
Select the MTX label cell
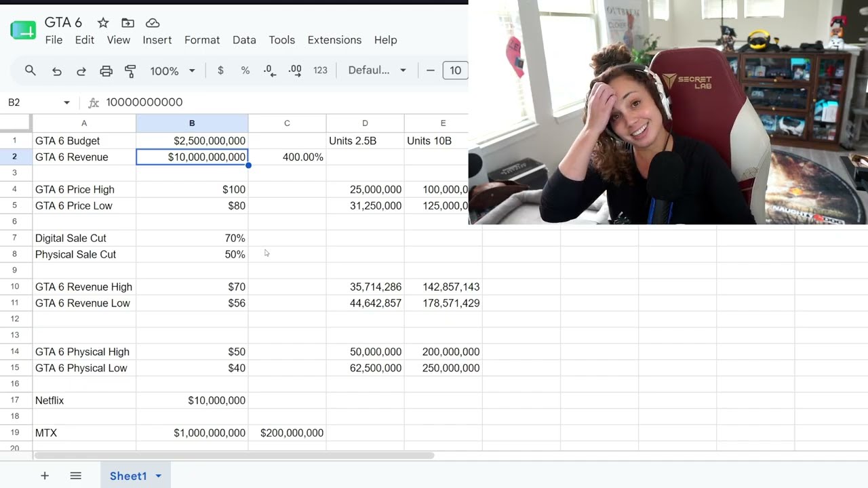coord(84,433)
